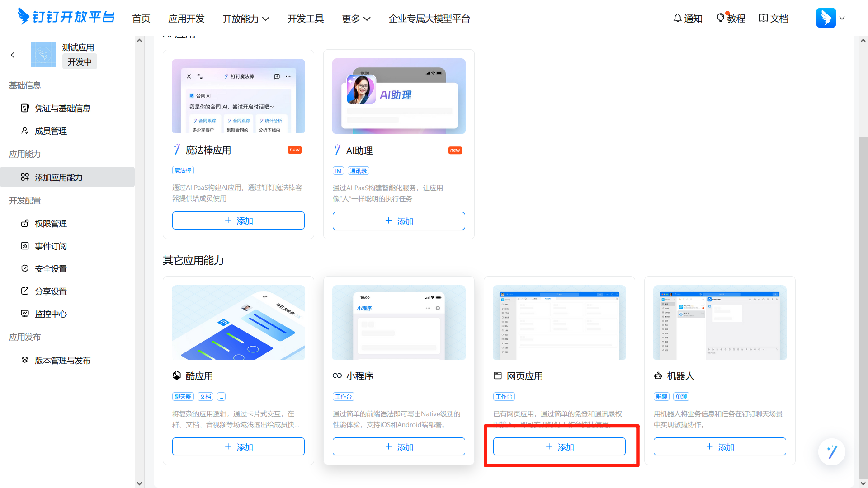Open the 通知 bell icon
Screen dimensions: 868x488
(677, 18)
